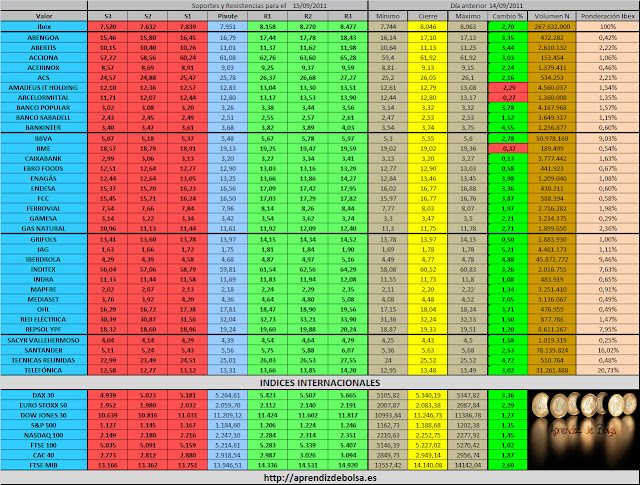The height and width of the screenshot is (485, 640).
Task: Select the 'Cambio %' column header
Action: coord(508,16)
